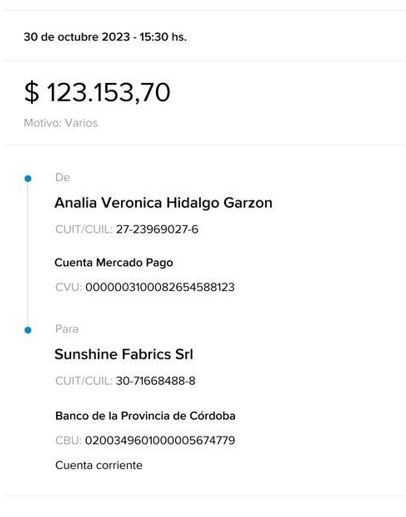406x517 pixels.
Task: Click the vertical line connecting sender and recipient
Action: [28, 254]
